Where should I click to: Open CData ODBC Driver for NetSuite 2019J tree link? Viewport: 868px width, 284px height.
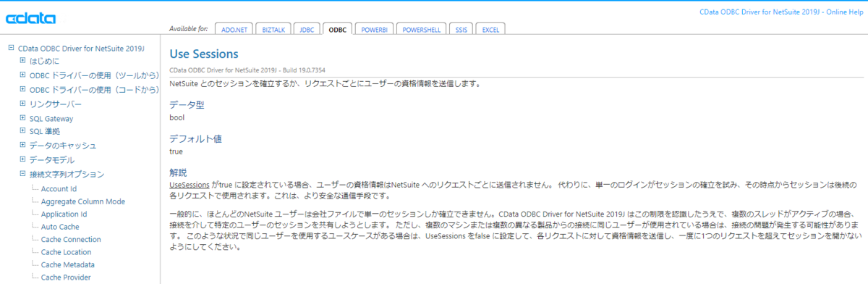[x=82, y=49]
